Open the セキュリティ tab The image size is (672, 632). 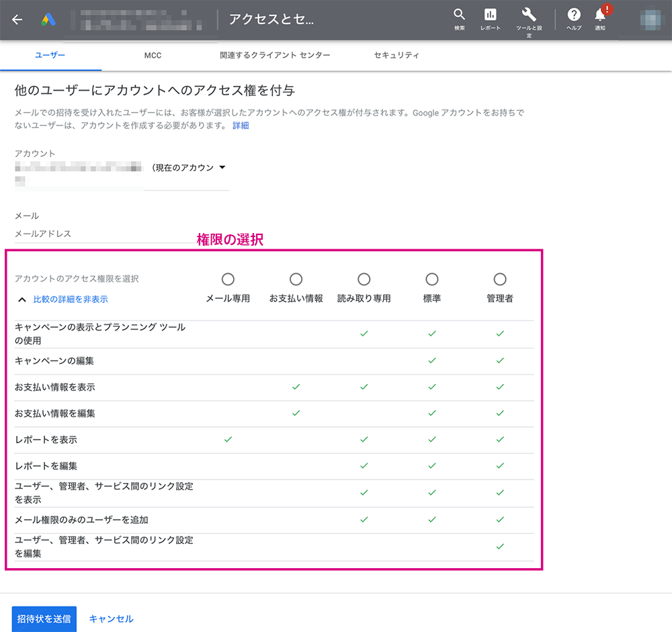pyautogui.click(x=396, y=55)
